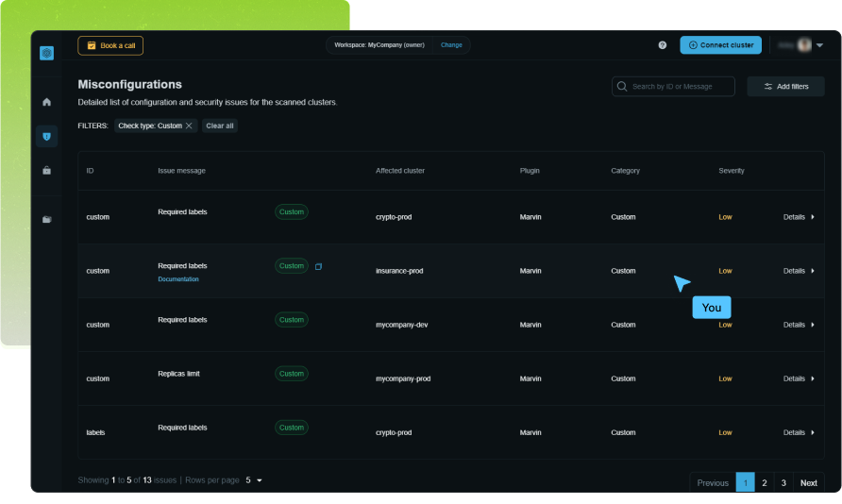The image size is (842, 504).
Task: Click the Book a call button
Action: tap(110, 45)
